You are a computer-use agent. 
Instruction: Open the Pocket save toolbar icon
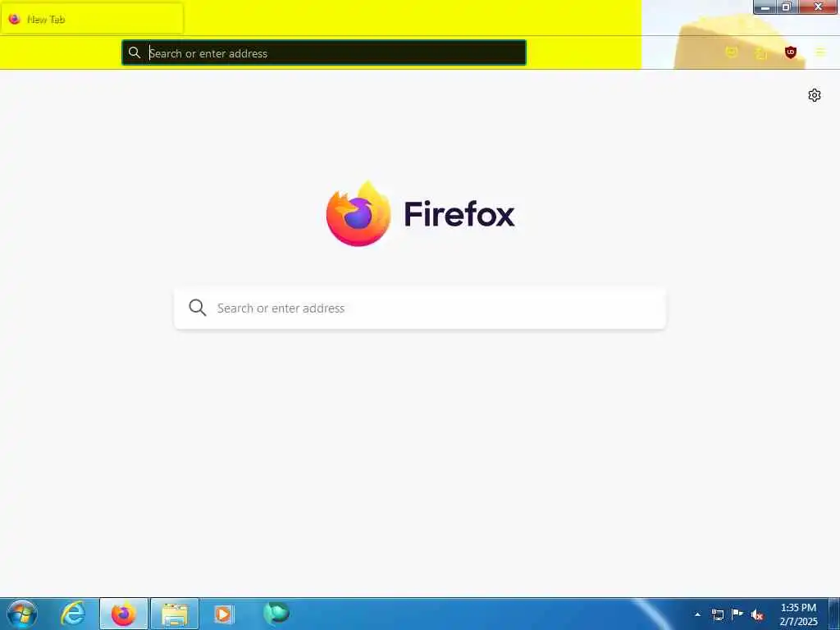tap(731, 52)
